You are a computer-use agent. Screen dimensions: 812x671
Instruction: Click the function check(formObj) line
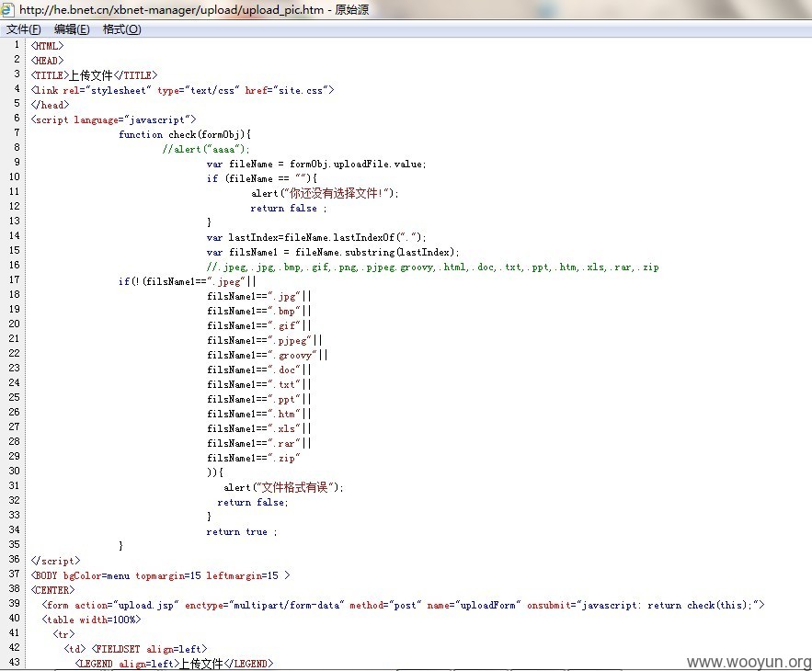click(x=185, y=134)
